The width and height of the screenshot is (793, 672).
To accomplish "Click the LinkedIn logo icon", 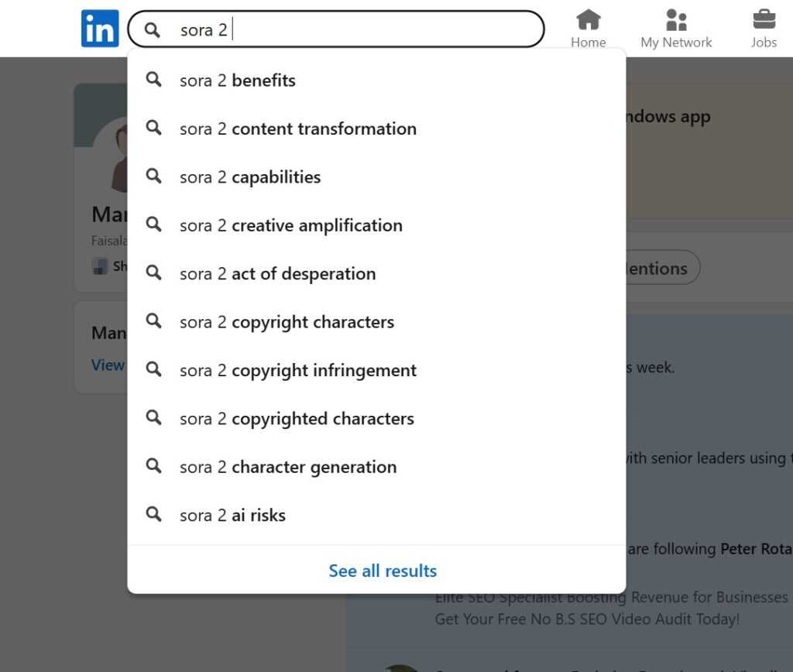I will (100, 29).
